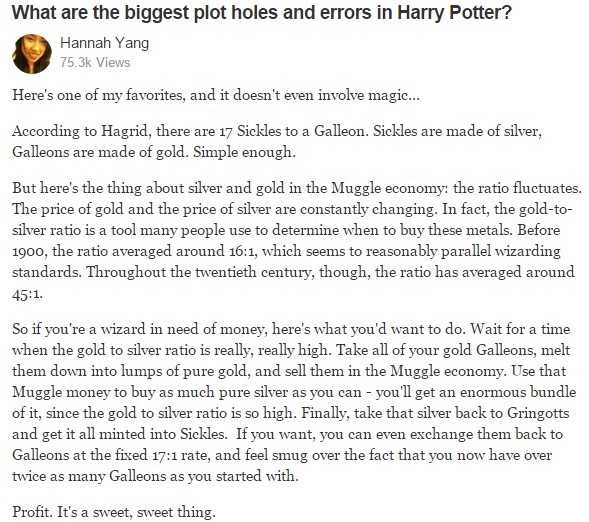Click the line "twice as many Galleons as you started with"

pos(155,477)
